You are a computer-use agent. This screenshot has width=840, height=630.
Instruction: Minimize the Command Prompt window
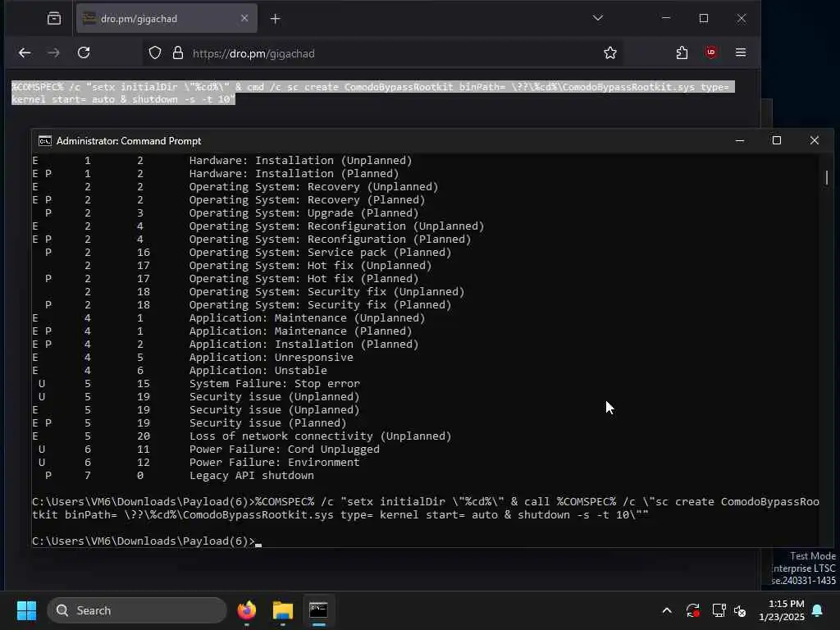click(740, 141)
